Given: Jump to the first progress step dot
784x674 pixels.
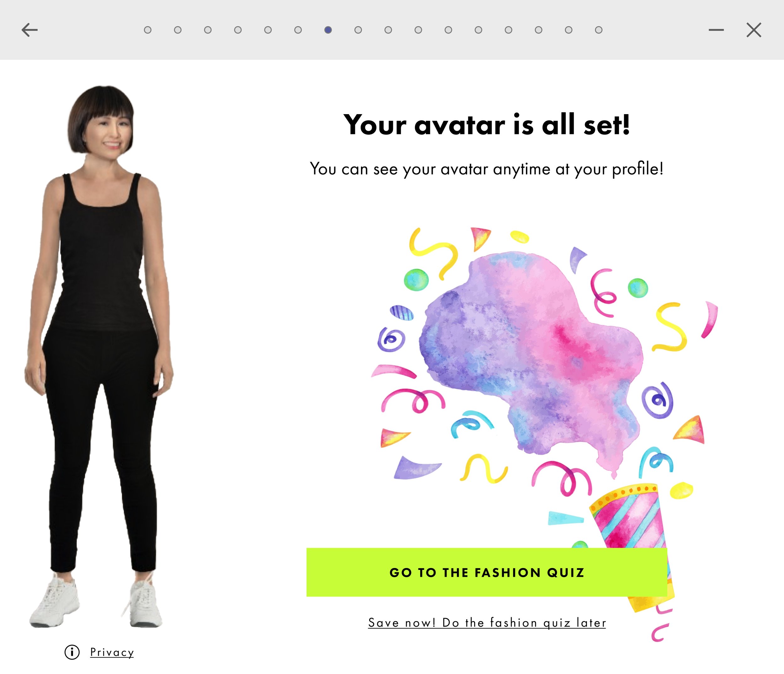Looking at the screenshot, I should click(148, 30).
